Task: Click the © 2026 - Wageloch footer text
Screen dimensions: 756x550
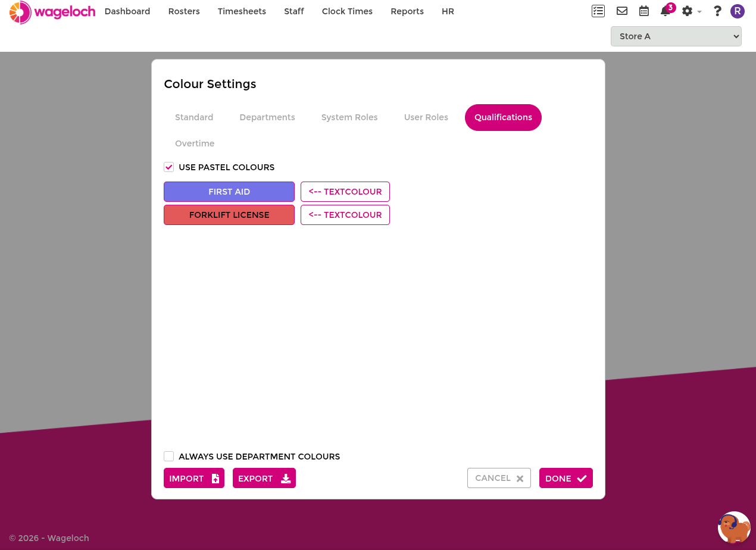Action: (49, 538)
